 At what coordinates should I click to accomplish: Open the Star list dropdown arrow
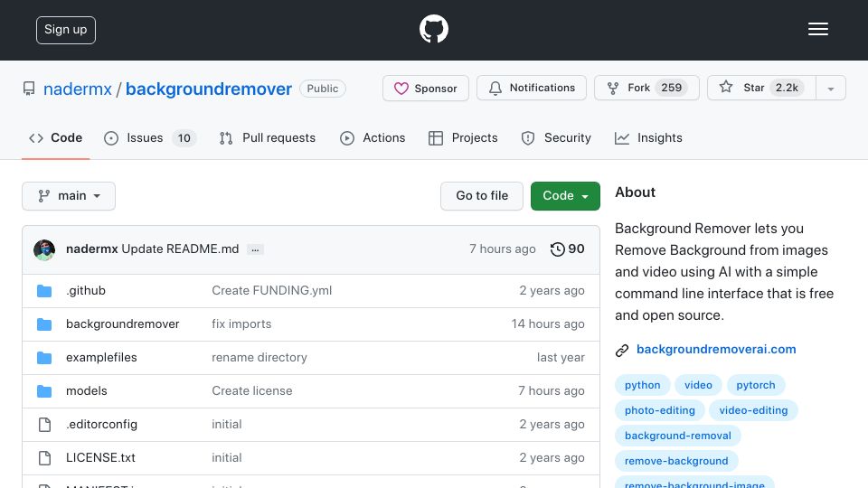[x=830, y=89]
